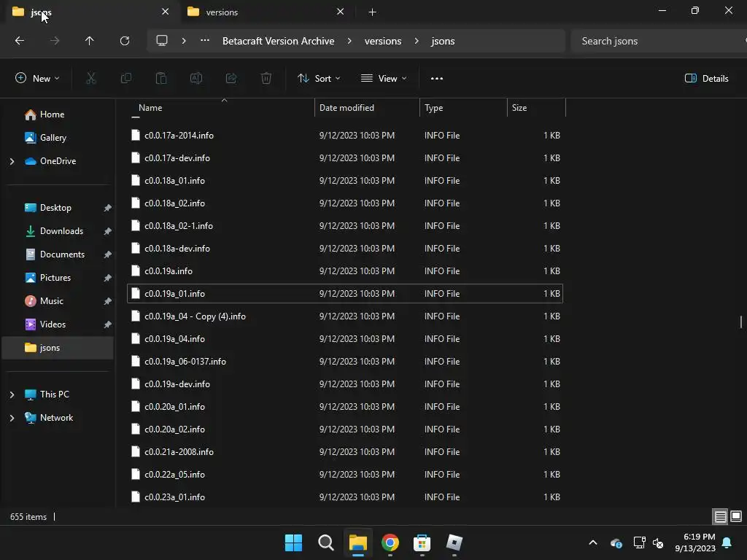Click the file icon of c0.0.22a_05.info
Screen dimensions: 747x560
point(136,474)
